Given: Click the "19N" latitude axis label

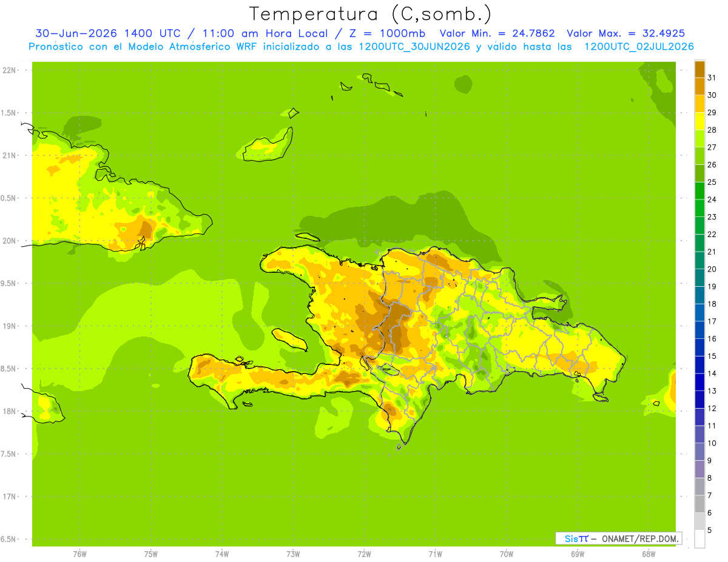Looking at the screenshot, I should [8, 326].
